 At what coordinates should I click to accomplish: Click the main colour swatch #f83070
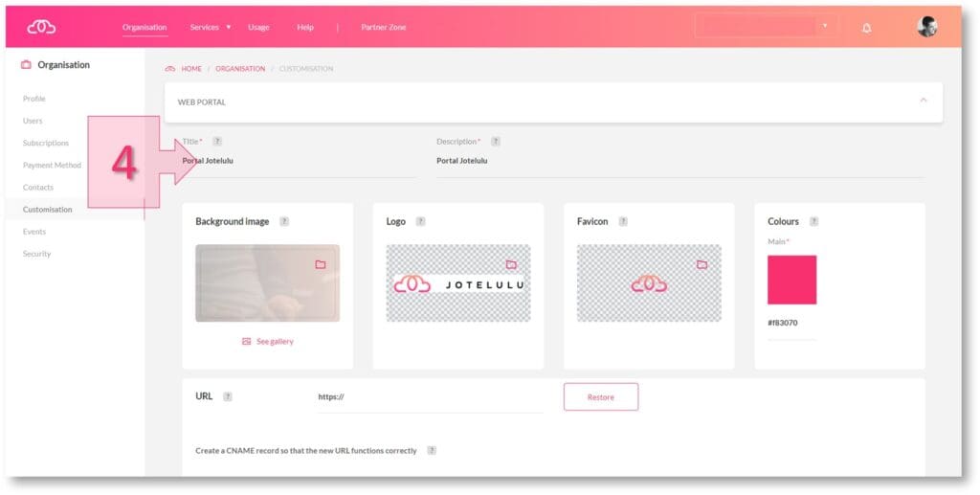791,280
